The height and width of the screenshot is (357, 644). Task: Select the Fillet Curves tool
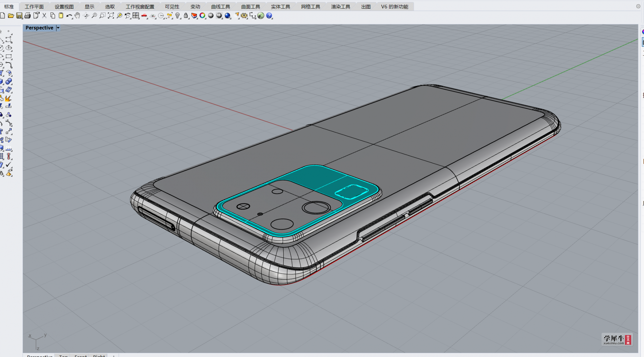(x=9, y=65)
